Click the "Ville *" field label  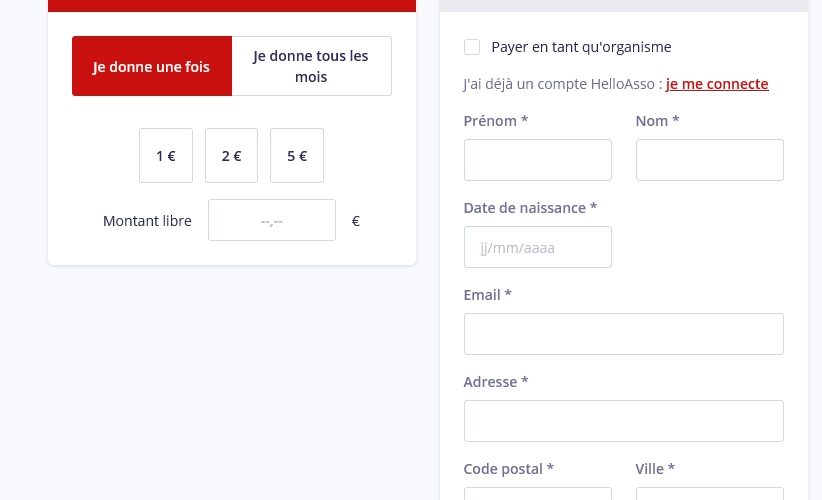point(655,469)
